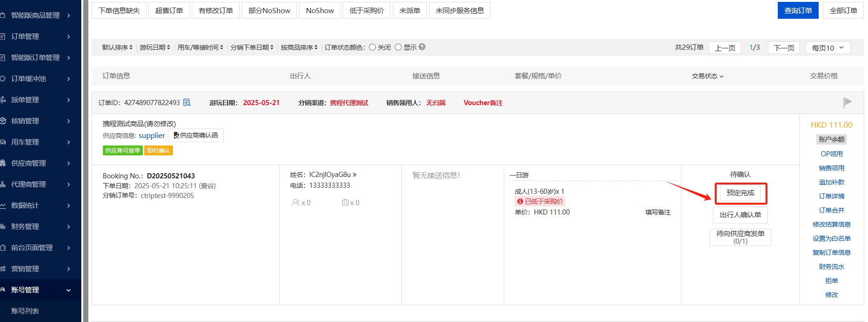
Task: Click OP领用 link
Action: [831, 154]
